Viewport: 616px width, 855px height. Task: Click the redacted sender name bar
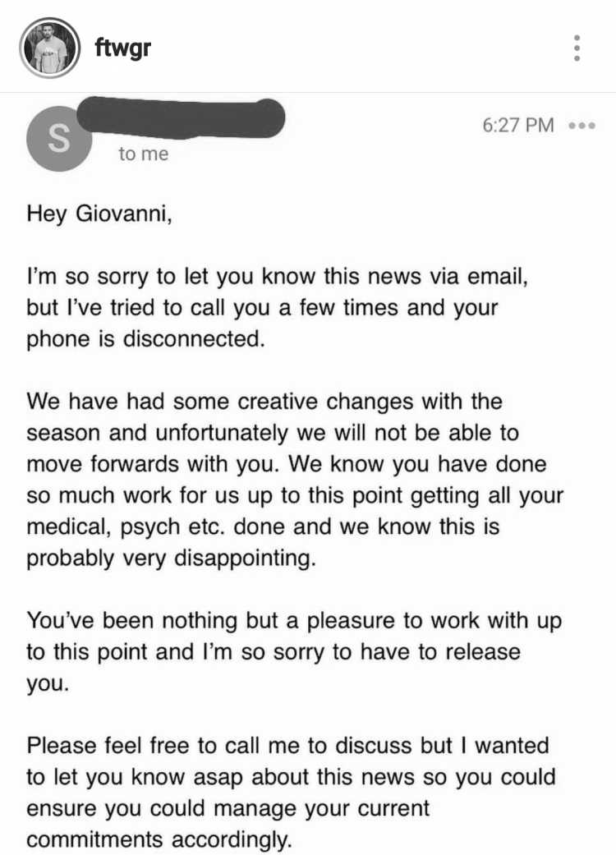181,117
